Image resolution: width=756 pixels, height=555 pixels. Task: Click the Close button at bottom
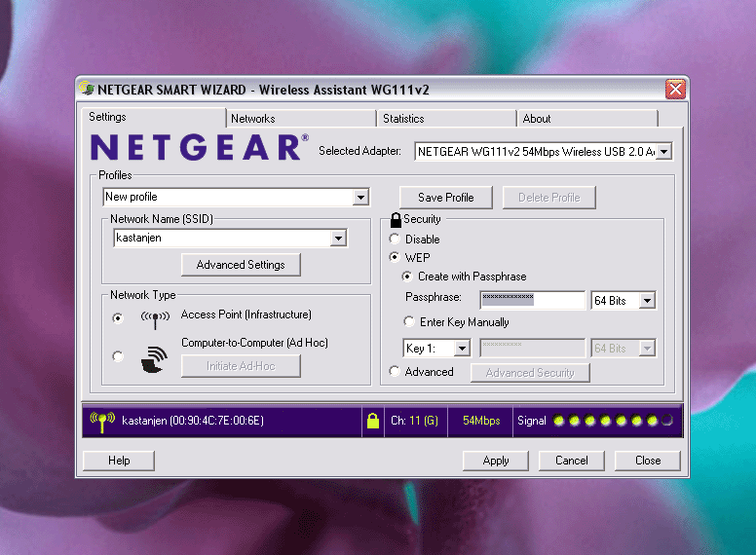pyautogui.click(x=648, y=461)
